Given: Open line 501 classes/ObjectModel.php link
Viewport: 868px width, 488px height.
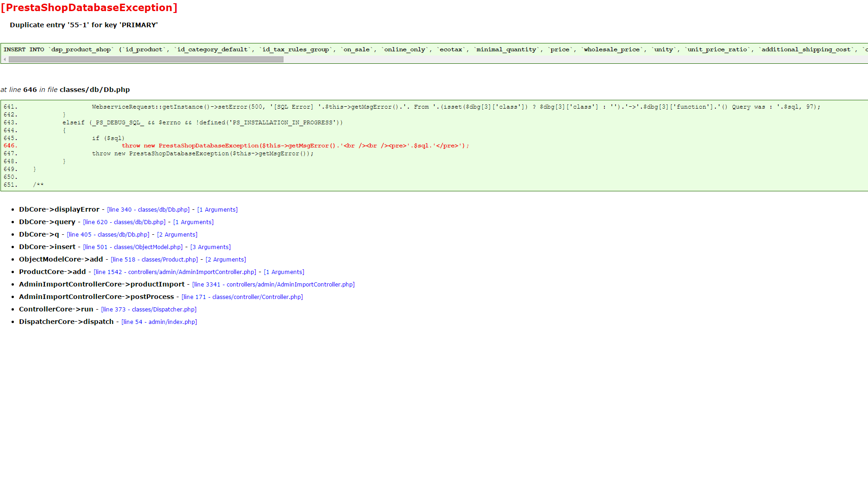Looking at the screenshot, I should pos(133,247).
